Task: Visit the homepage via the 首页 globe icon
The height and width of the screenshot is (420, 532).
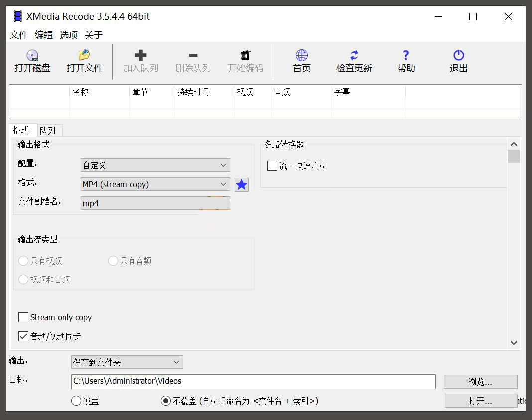Action: (x=301, y=61)
